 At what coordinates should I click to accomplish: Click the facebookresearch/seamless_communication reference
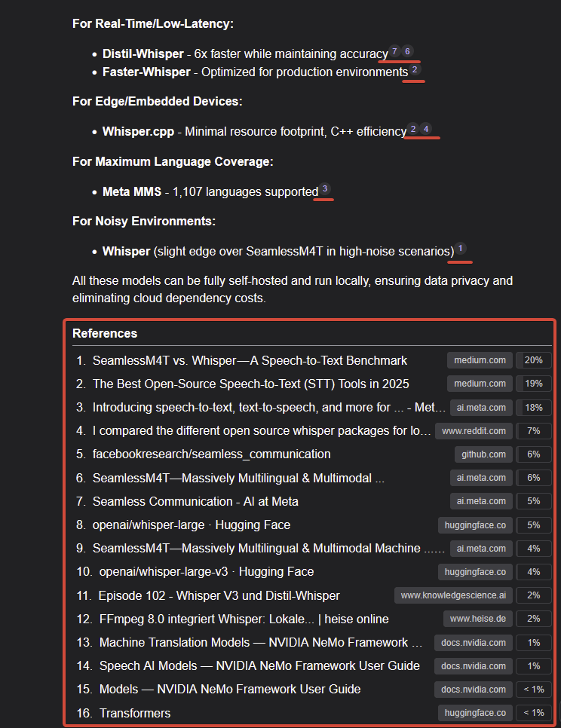(211, 454)
